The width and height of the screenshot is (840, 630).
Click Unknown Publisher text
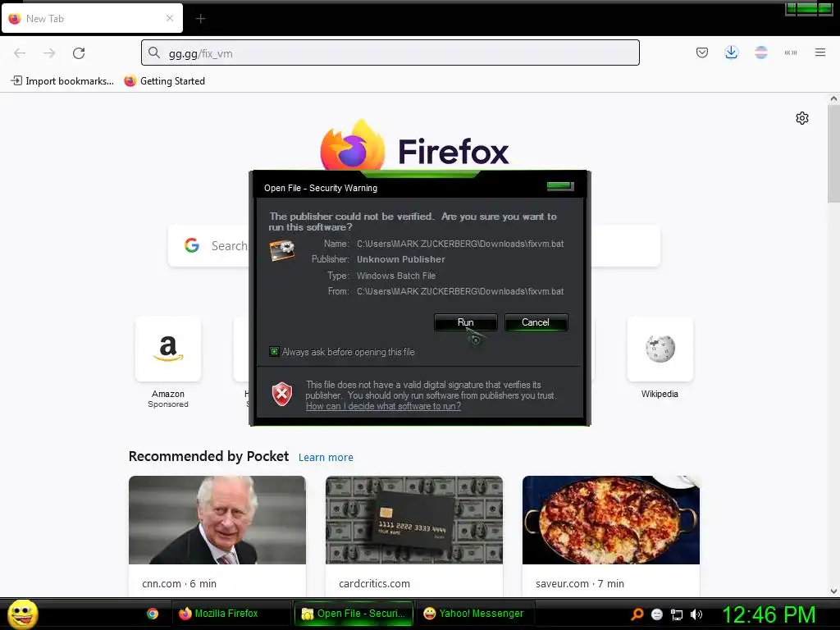[400, 259]
